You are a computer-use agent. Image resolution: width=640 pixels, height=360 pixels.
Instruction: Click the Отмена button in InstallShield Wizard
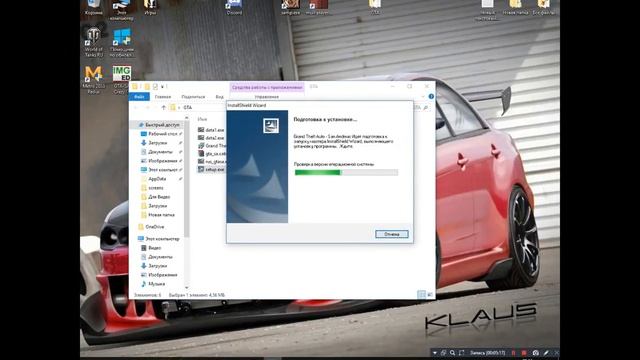tap(391, 234)
